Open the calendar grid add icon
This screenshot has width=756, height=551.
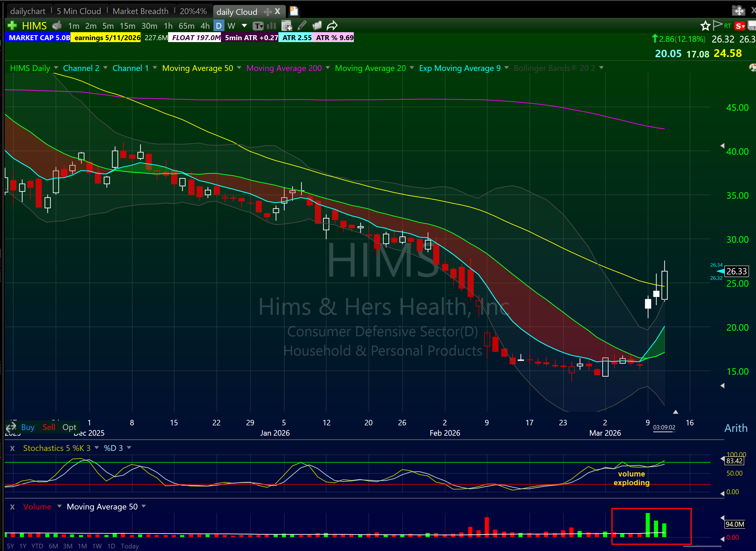(286, 26)
